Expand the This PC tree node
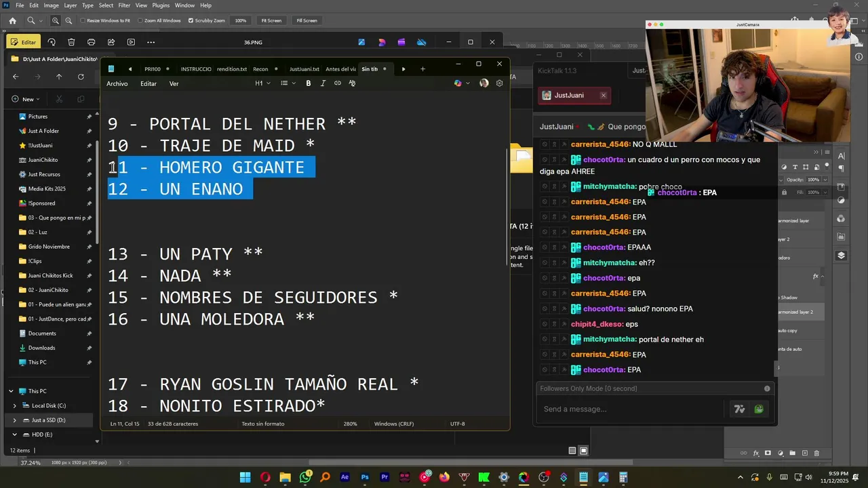868x488 pixels. pos(11,391)
